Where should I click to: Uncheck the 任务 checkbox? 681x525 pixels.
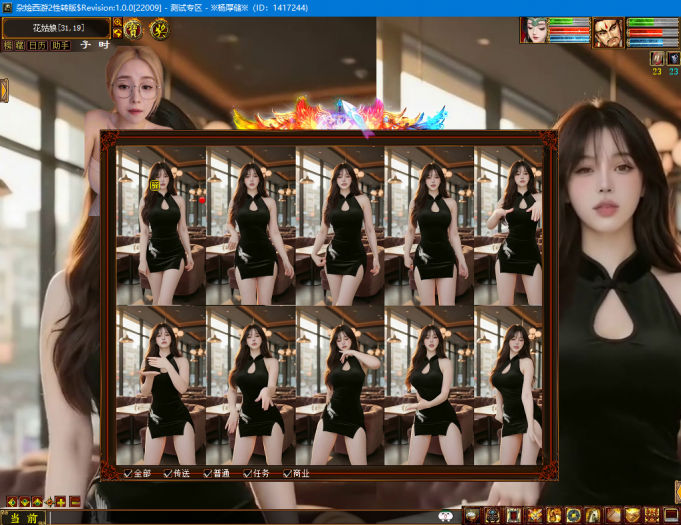(248, 473)
